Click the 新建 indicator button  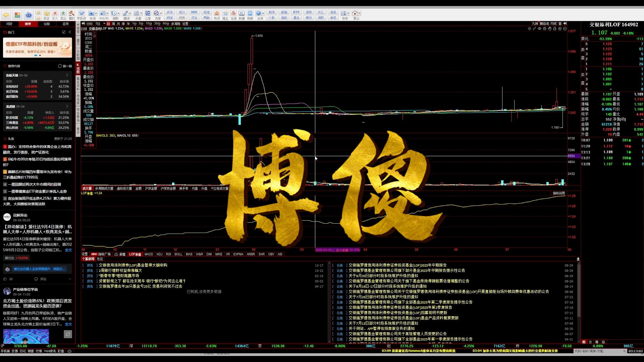click(120, 254)
